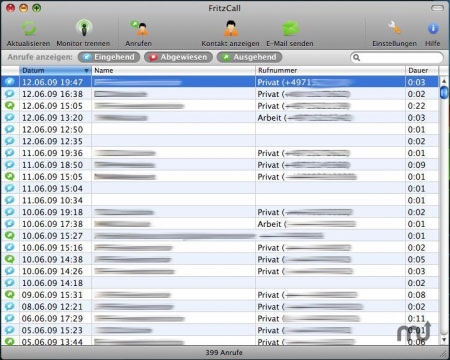Click incoming icon on row 12.06.09 19:47
This screenshot has width=450, height=360.
pyautogui.click(x=10, y=82)
